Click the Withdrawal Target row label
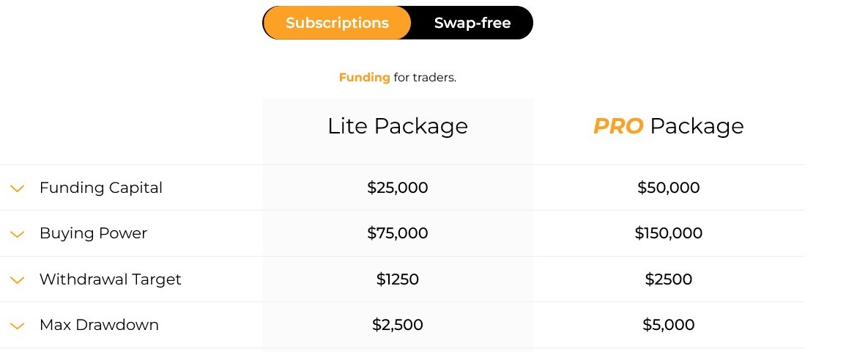This screenshot has width=868, height=352. (110, 279)
